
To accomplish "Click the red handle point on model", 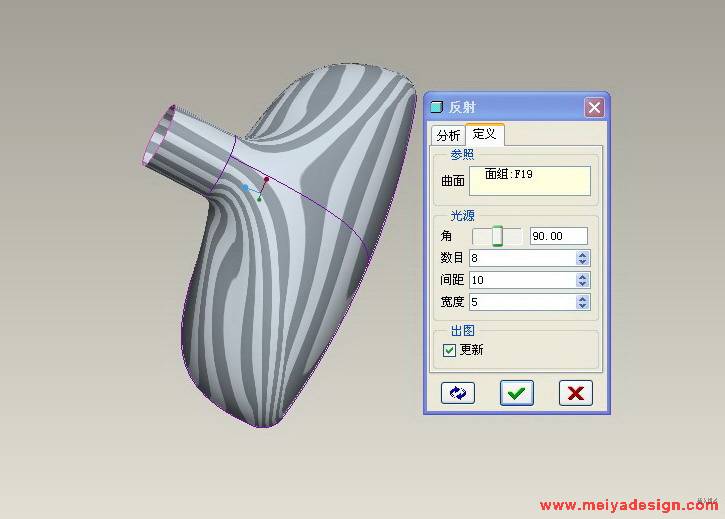I will click(267, 179).
